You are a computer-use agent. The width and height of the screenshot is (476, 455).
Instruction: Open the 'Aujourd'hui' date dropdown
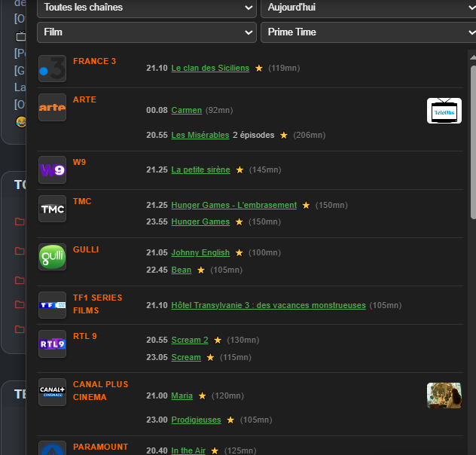(x=368, y=8)
